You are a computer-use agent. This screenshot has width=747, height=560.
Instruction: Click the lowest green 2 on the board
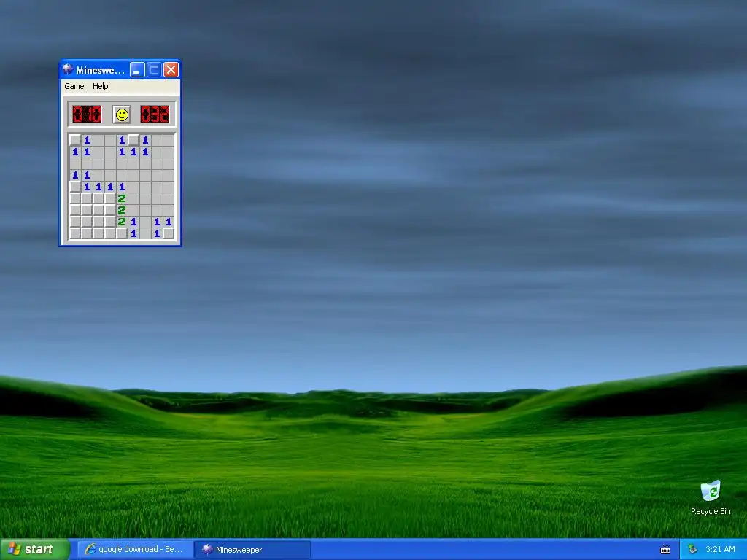(x=122, y=222)
